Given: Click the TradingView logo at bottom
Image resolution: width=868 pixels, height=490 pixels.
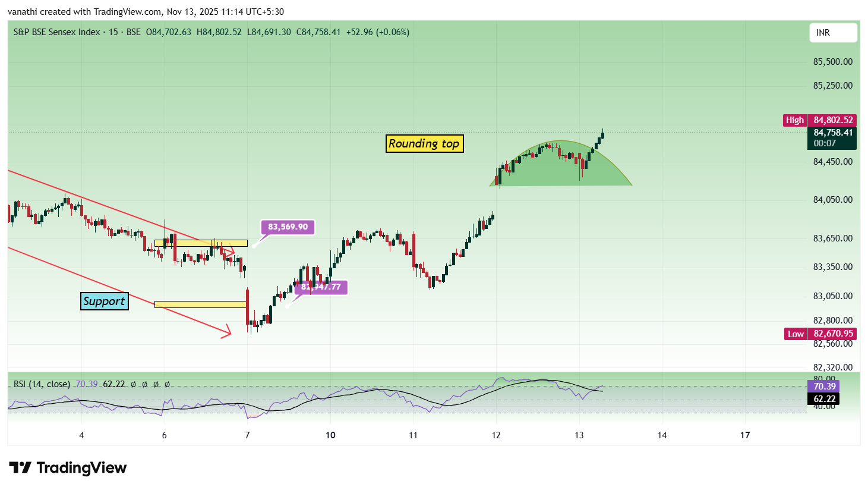Looking at the screenshot, I should click(x=68, y=468).
